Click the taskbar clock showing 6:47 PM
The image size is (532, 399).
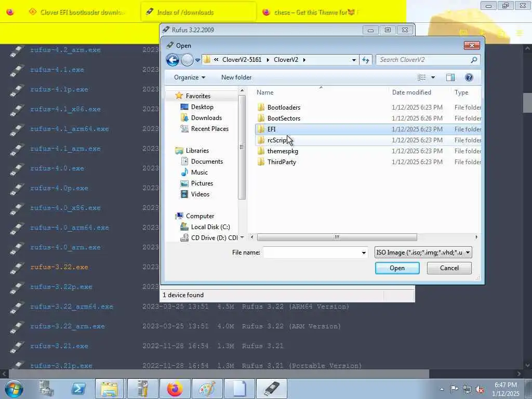pyautogui.click(x=506, y=389)
